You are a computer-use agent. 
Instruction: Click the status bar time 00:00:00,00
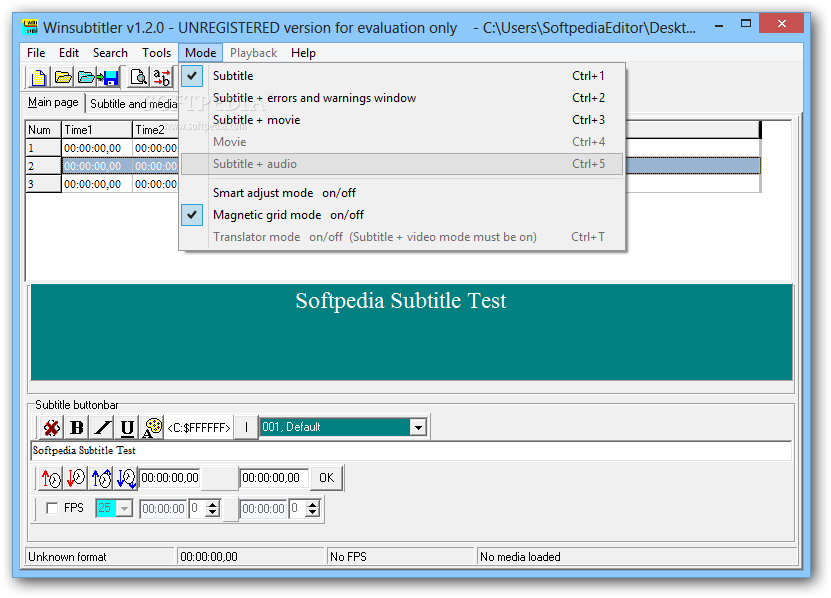pyautogui.click(x=250, y=557)
